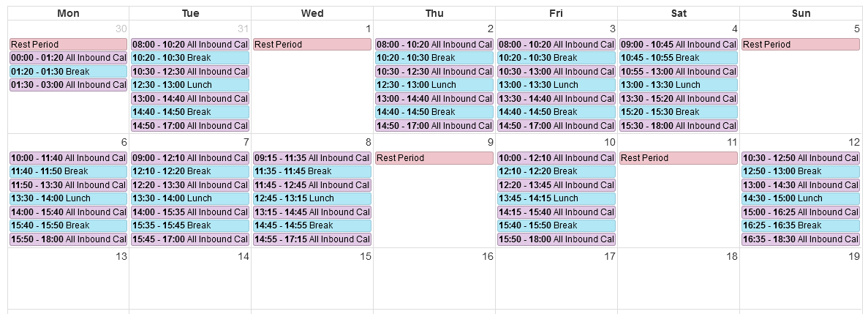The height and width of the screenshot is (314, 868).
Task: Select Friday 3 13:00 - 13:30 Lunch
Action: pos(556,85)
